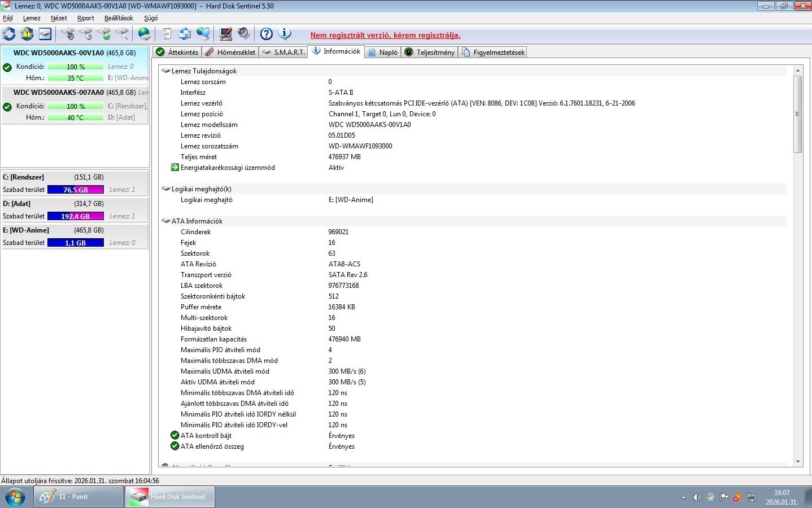
Task: Click the green check beside ATA kontroll bájt
Action: [175, 435]
